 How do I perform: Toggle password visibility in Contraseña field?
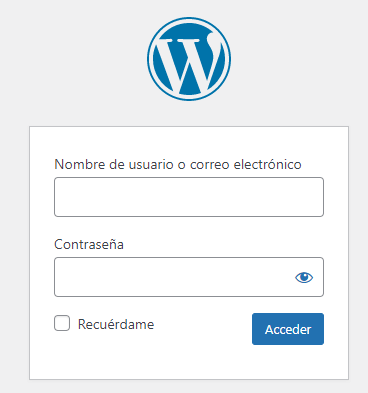(x=304, y=277)
